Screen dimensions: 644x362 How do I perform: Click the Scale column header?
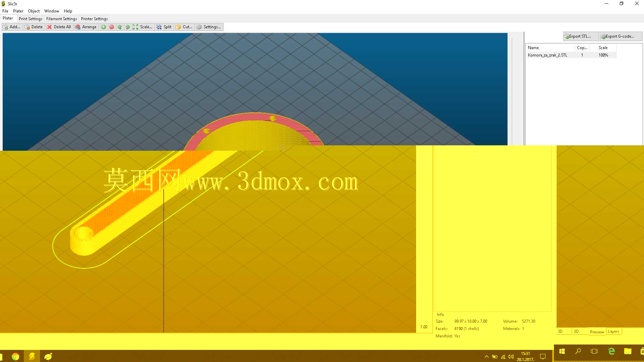point(603,48)
